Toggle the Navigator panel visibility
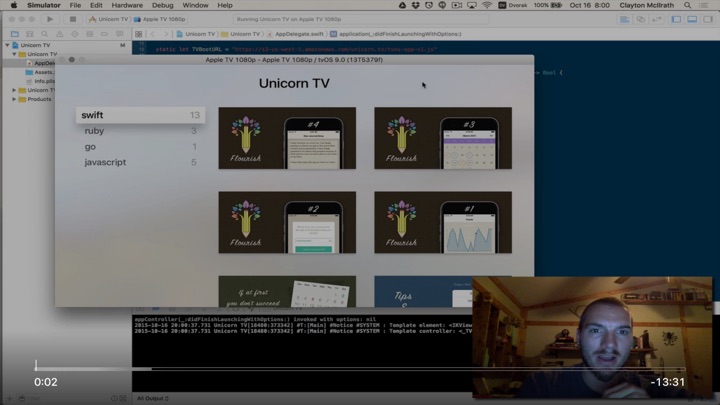Viewport: 720px width, 405px height. 676,19
